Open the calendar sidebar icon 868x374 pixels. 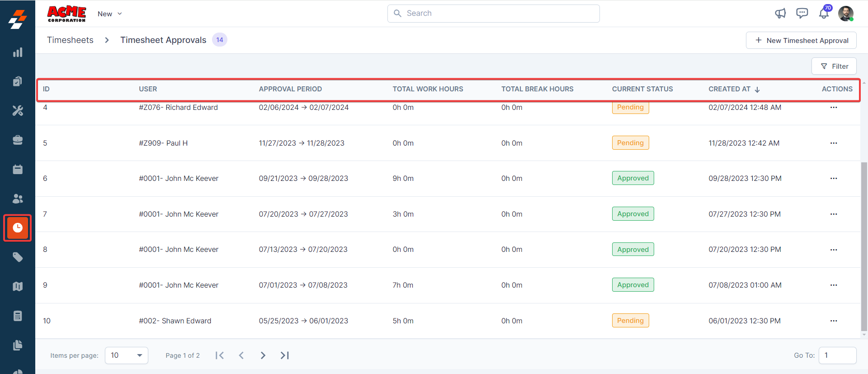[18, 170]
